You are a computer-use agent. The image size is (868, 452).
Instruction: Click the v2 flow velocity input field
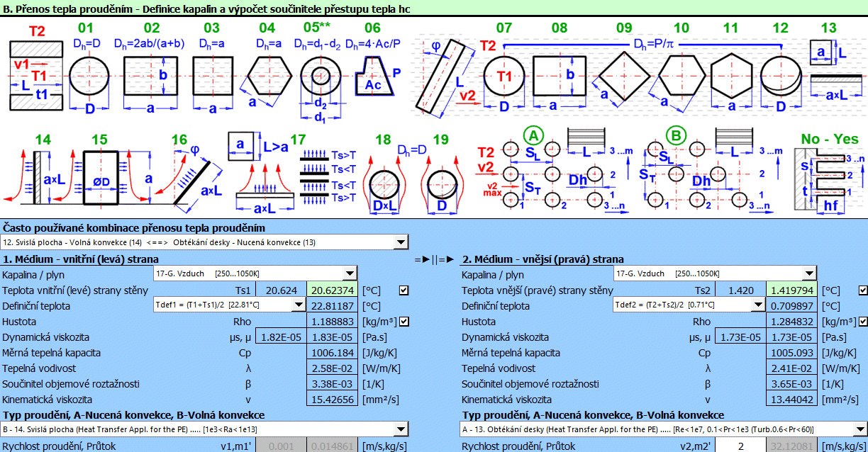click(740, 446)
